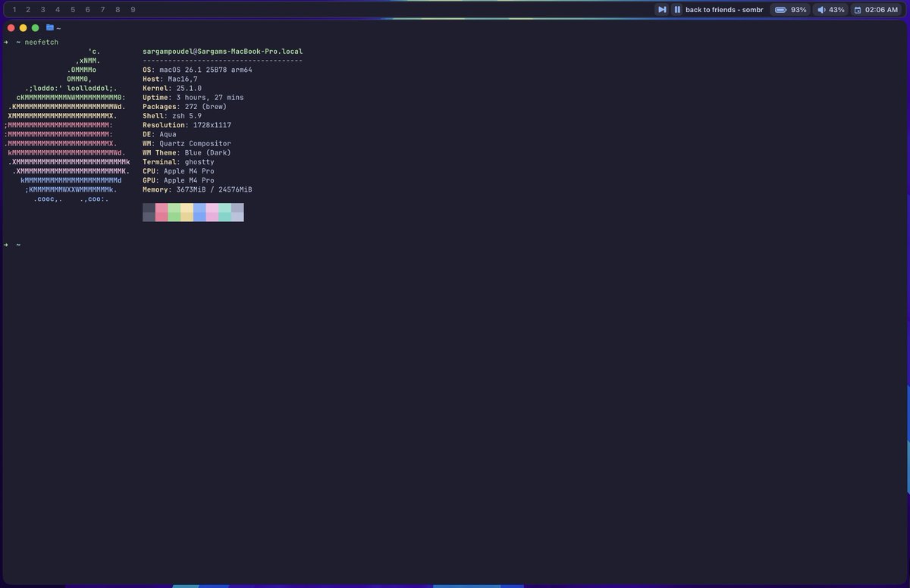Click the 'Host: Mac16,7' line
The height and width of the screenshot is (588, 910).
(x=170, y=79)
